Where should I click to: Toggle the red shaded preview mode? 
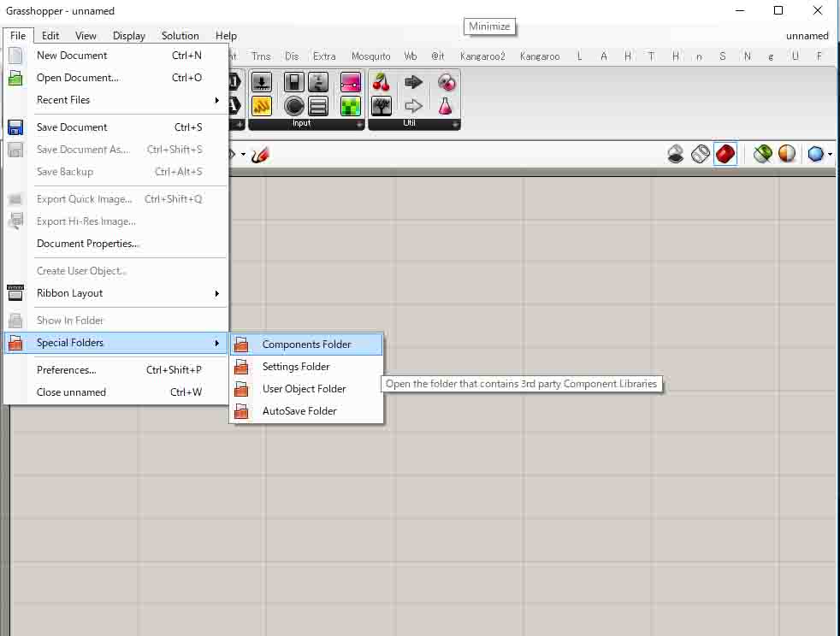coord(725,154)
